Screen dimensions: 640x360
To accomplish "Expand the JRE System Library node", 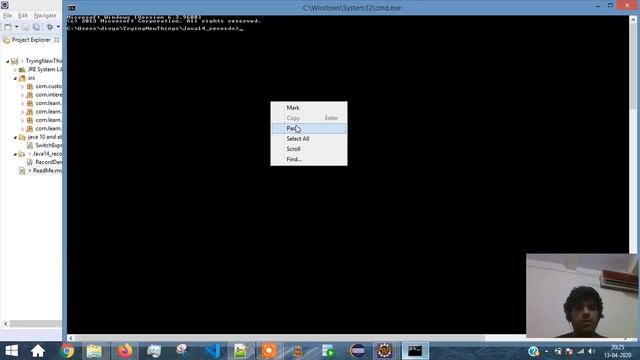I will (15, 70).
